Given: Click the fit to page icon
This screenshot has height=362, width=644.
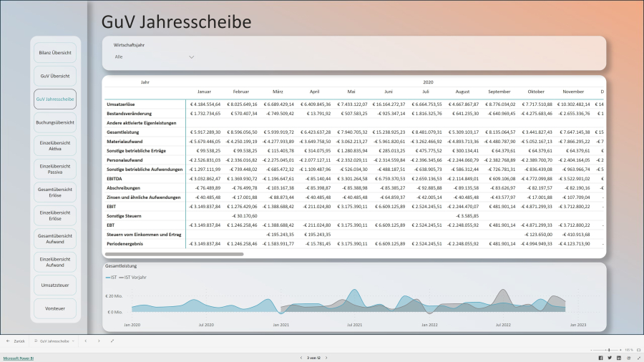Looking at the screenshot, I should [637, 350].
